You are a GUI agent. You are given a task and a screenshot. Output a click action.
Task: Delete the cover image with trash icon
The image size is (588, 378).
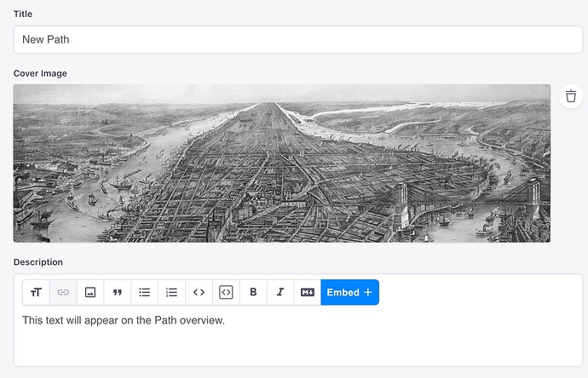point(571,96)
